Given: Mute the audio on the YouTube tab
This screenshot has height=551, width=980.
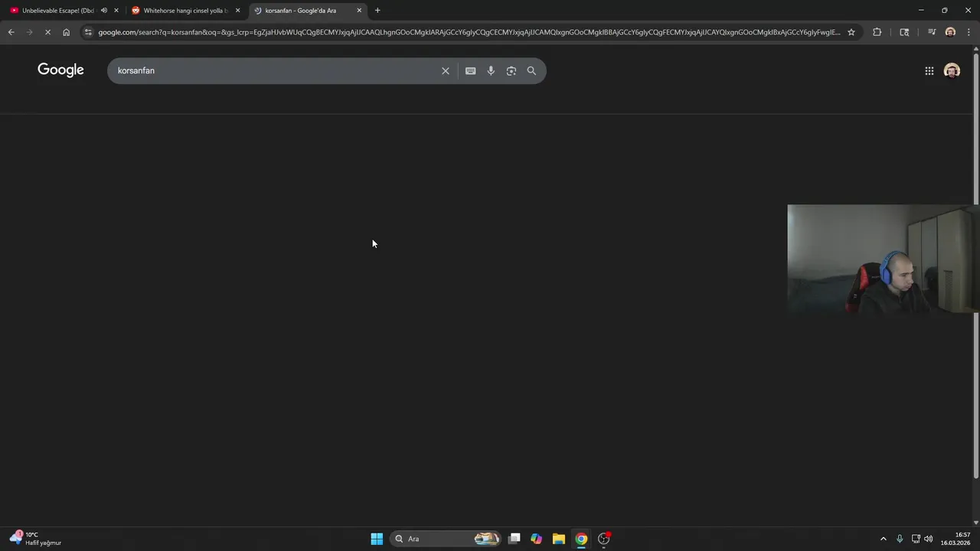Looking at the screenshot, I should 104,11.
